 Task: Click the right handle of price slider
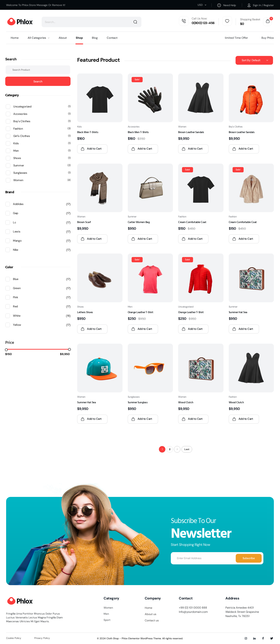(x=69, y=349)
